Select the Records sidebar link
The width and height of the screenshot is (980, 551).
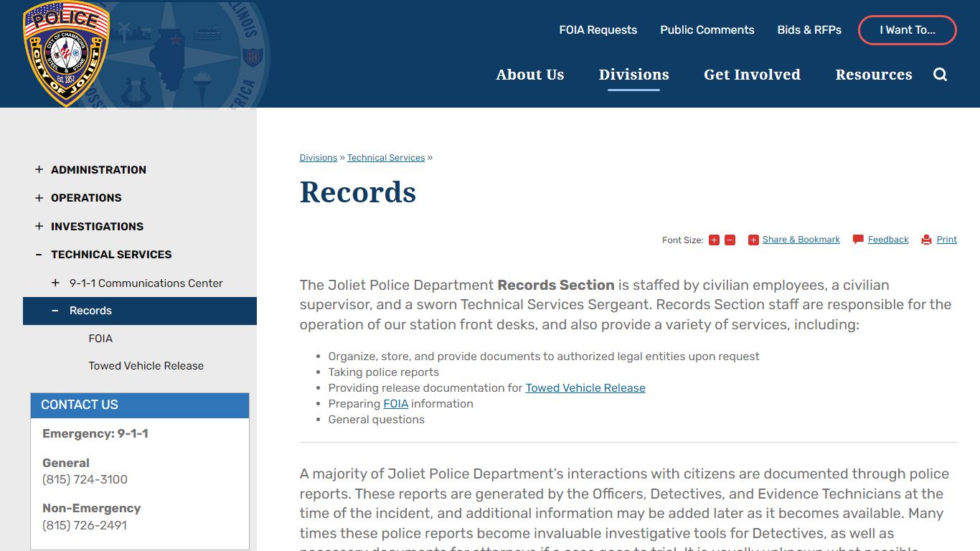coord(90,311)
